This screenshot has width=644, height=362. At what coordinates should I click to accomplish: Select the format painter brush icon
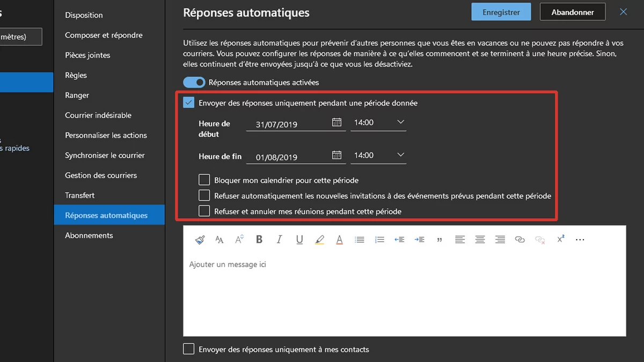pyautogui.click(x=200, y=240)
